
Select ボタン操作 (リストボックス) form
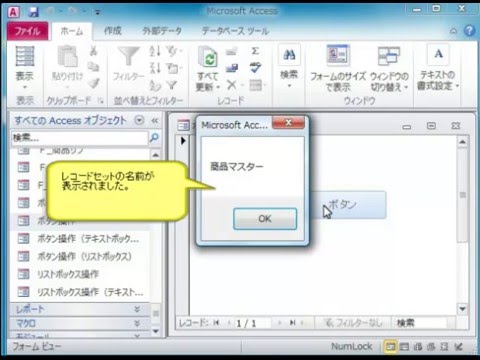pos(80,256)
